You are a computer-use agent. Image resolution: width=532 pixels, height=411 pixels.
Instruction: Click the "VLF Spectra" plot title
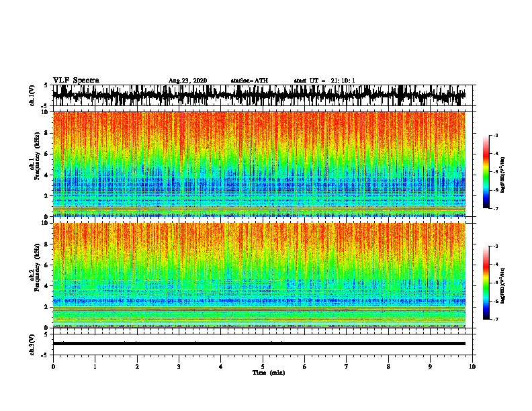76,81
